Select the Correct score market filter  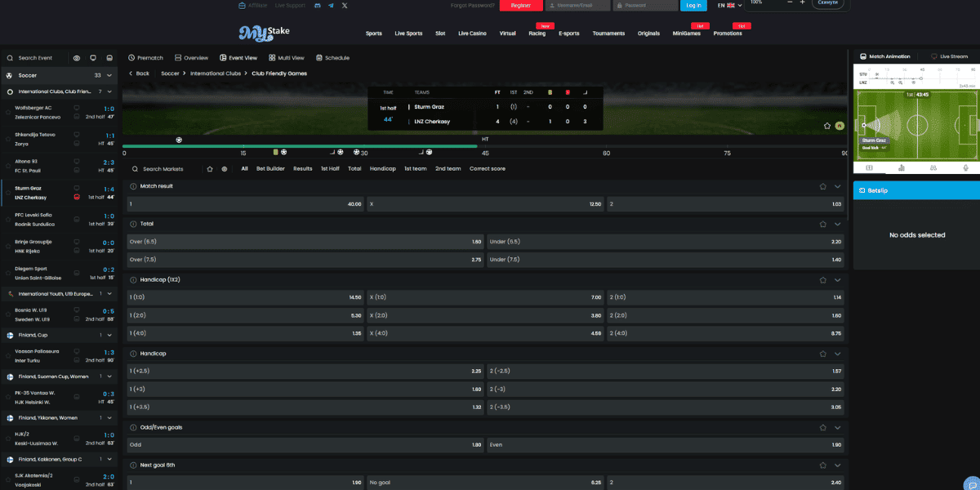[x=487, y=169]
